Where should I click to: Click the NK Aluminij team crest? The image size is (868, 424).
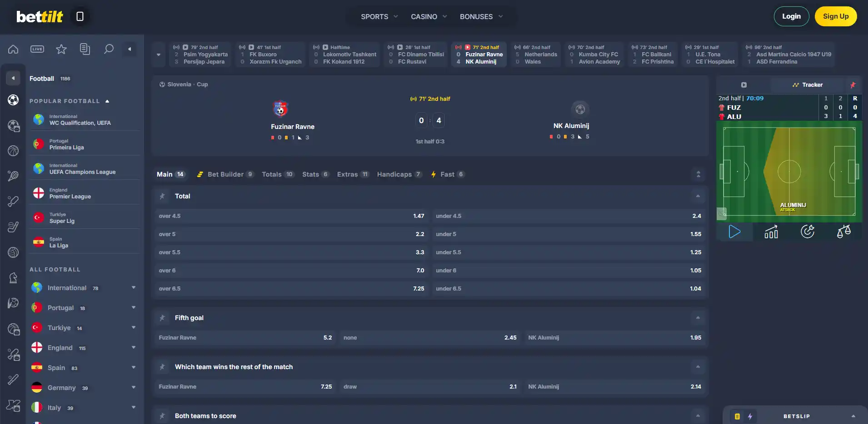tap(580, 109)
